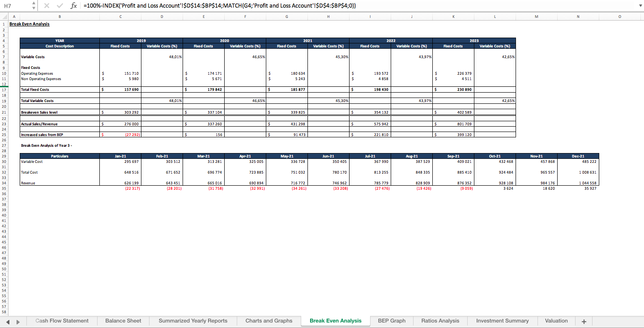Image resolution: width=644 pixels, height=328 pixels.
Task: Go to next sheet tabs arrow
Action: 18,321
